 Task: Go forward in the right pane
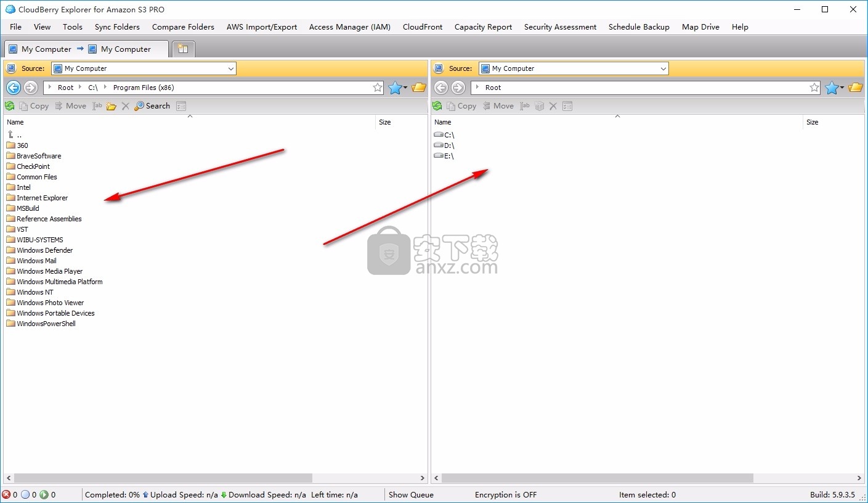click(458, 88)
